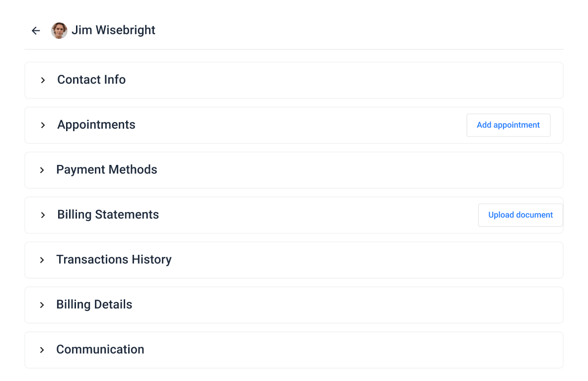Click the chevron arrow beside Appointments
Image resolution: width=588 pixels, height=381 pixels.
click(x=43, y=125)
